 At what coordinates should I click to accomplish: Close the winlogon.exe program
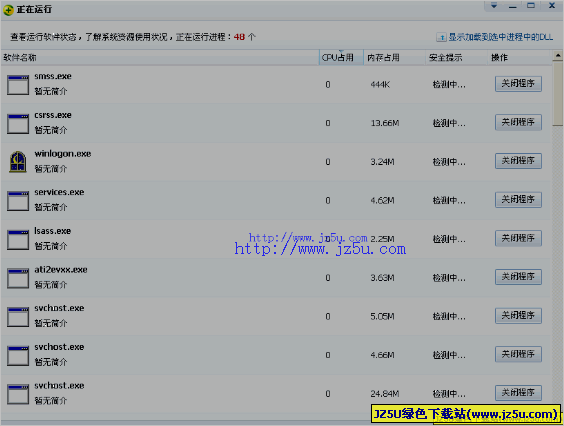(518, 161)
